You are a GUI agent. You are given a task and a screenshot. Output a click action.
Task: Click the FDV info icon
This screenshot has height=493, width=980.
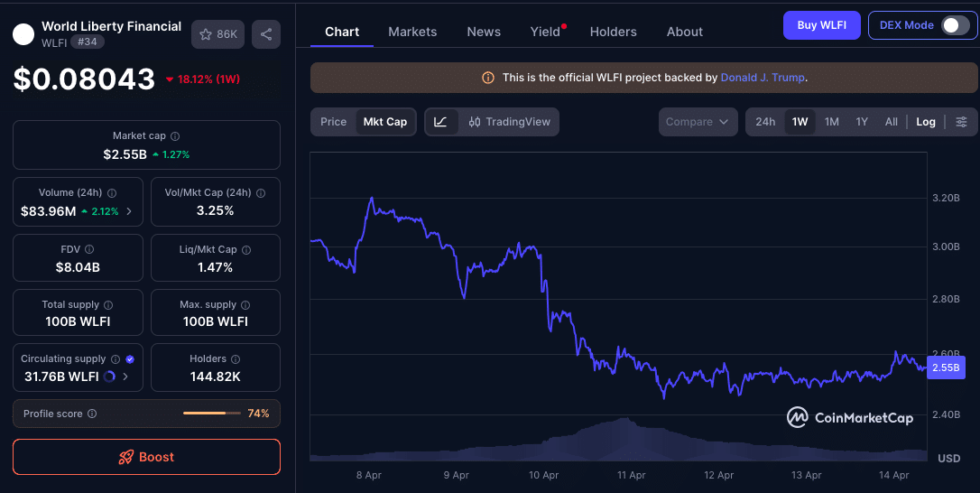click(x=89, y=249)
